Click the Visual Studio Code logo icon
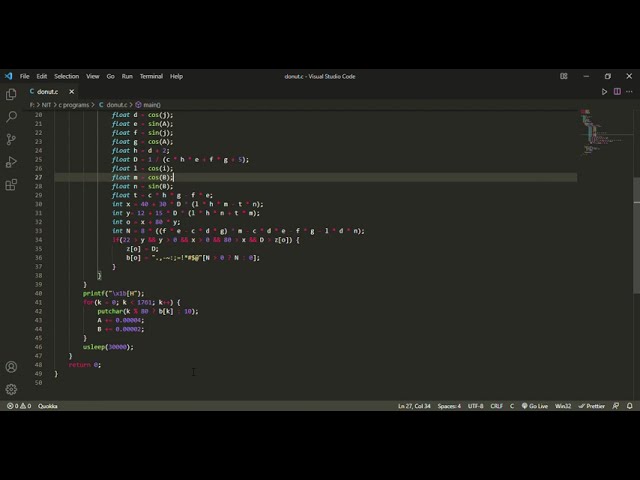Screen dimensions: 640x480 tap(9, 76)
